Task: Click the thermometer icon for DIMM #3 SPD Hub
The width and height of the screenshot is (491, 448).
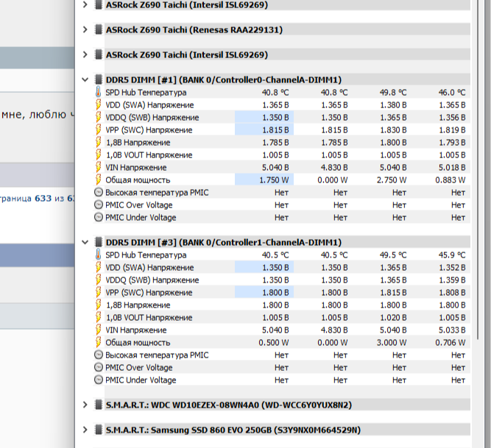Action: click(99, 255)
